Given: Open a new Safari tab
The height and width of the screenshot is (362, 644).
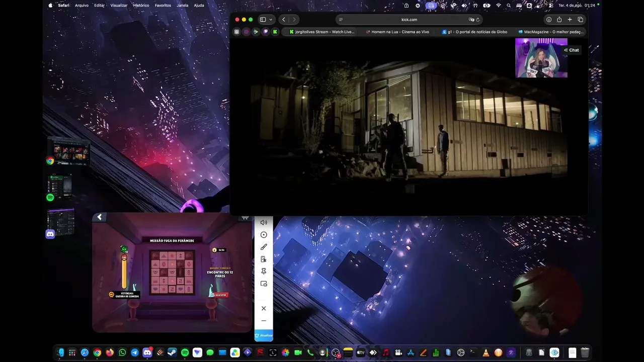Looking at the screenshot, I should [570, 20].
